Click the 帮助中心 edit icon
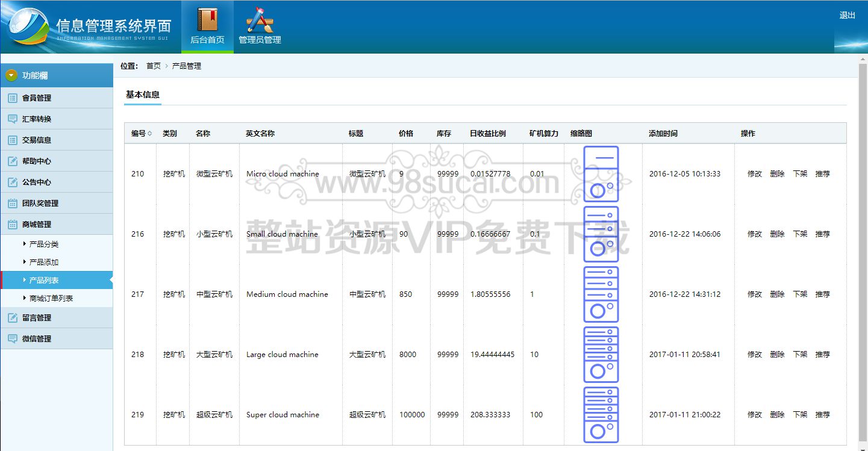868x451 pixels. 13,160
